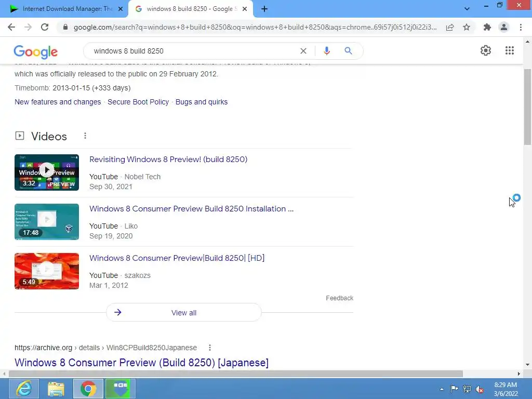
Task: Open Chrome three-dot menu
Action: click(521, 27)
